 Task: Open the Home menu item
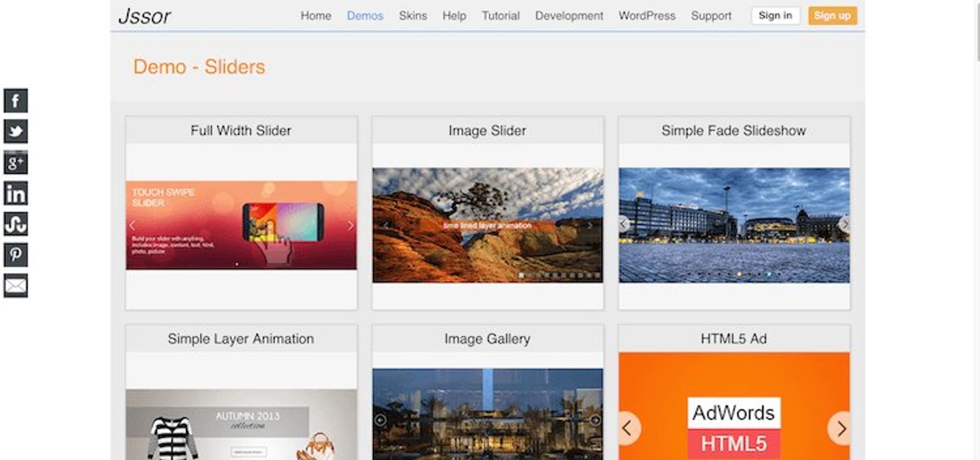315,16
